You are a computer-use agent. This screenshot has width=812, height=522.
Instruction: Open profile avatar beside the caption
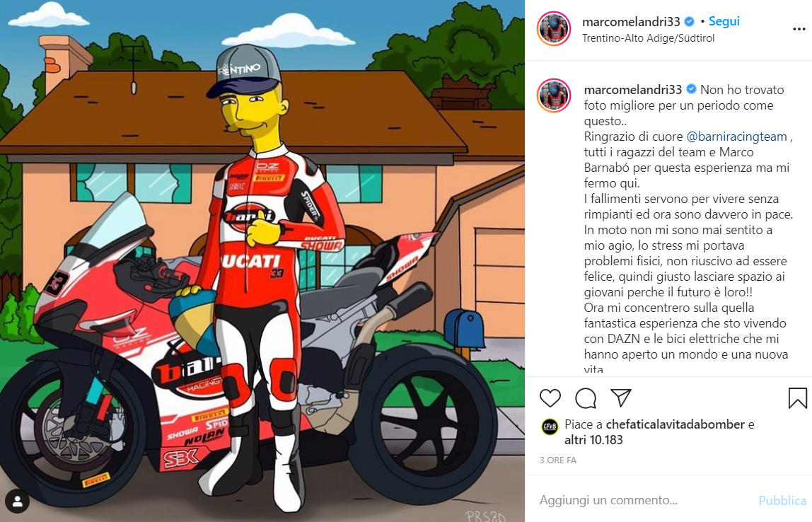(x=554, y=95)
